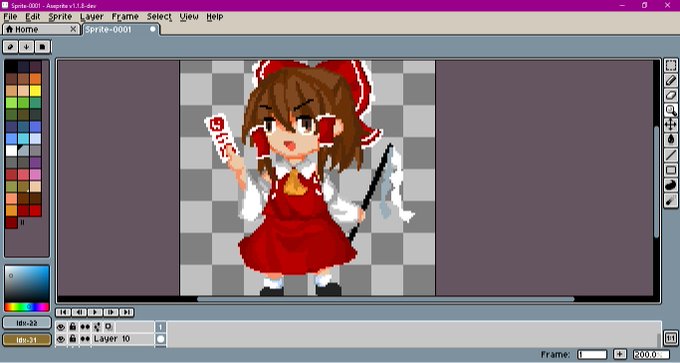Add a new frame with plus button

pyautogui.click(x=620, y=354)
